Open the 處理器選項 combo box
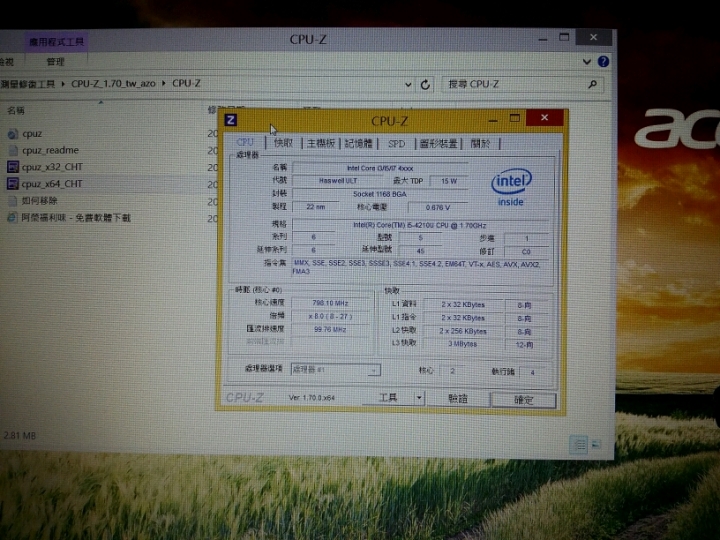The width and height of the screenshot is (720, 540). point(336,369)
